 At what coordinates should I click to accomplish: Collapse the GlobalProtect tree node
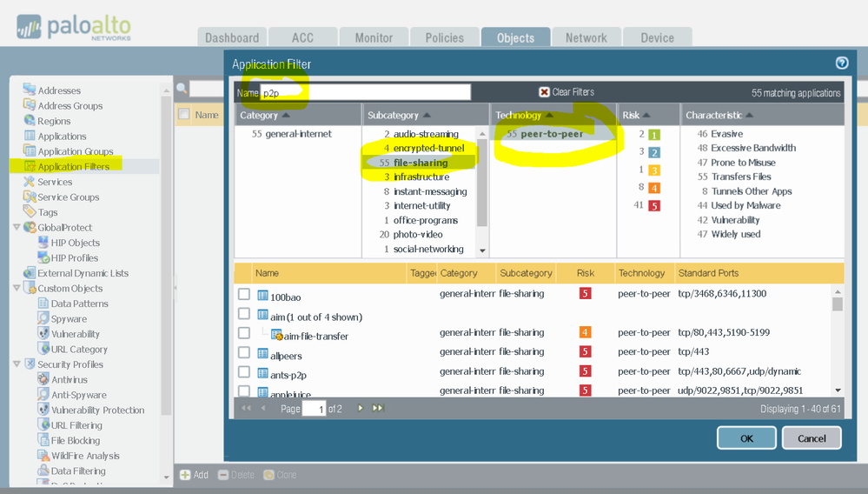pyautogui.click(x=17, y=228)
